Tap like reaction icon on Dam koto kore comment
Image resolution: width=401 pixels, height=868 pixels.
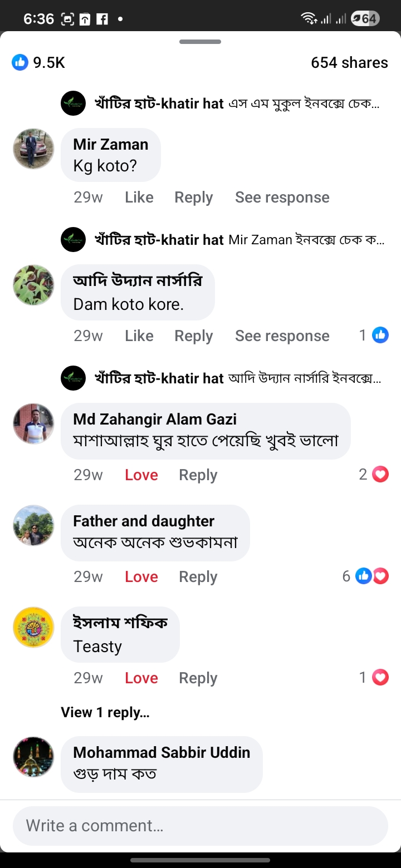[x=380, y=335]
